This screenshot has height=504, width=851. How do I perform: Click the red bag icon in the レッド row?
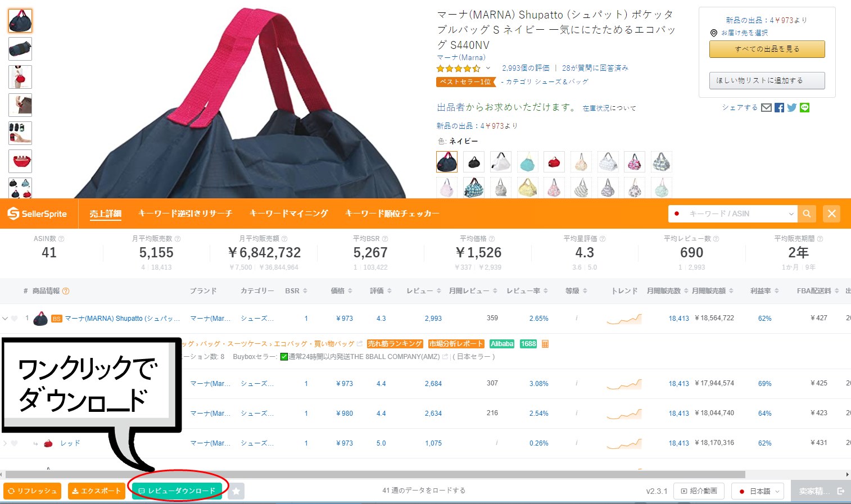click(x=48, y=443)
